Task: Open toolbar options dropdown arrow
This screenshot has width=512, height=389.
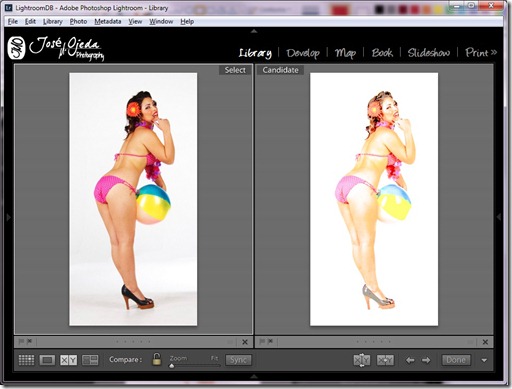Action: (484, 360)
